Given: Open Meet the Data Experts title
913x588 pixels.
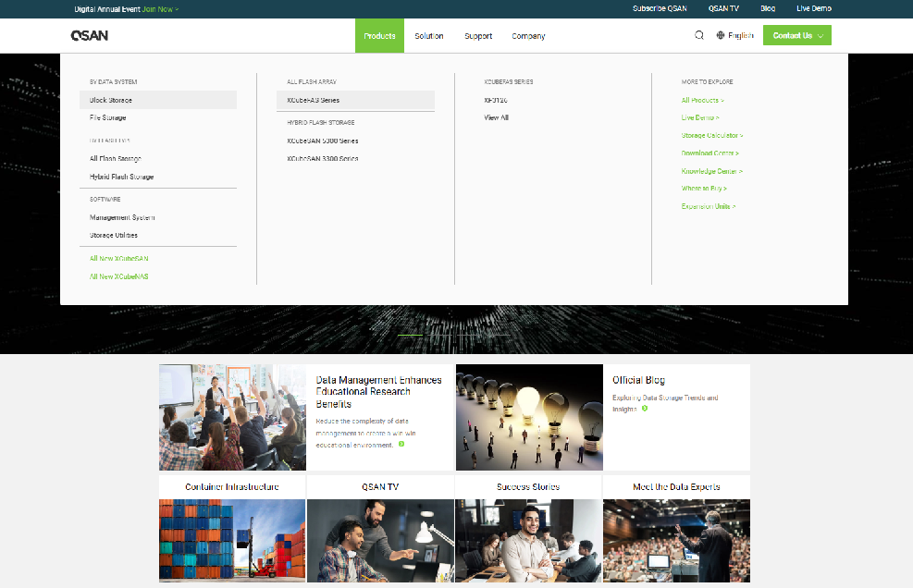Looking at the screenshot, I should pos(676,486).
